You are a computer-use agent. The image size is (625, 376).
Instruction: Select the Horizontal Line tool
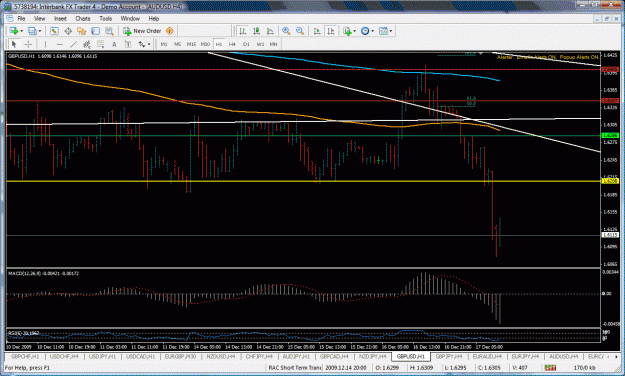click(x=59, y=44)
